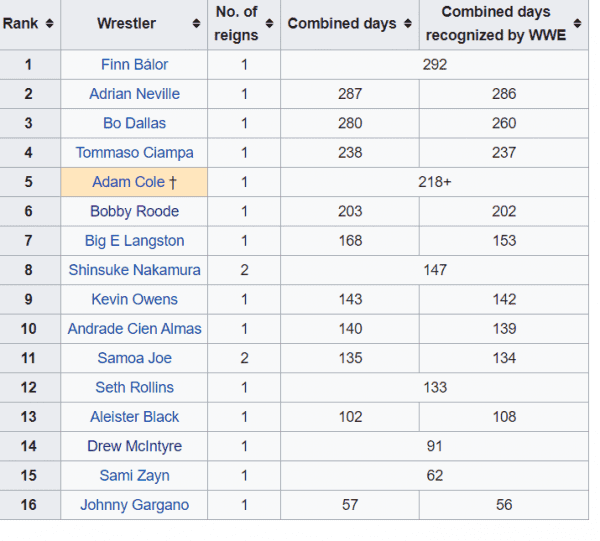Follow the Kevin Owens link

pos(134,299)
